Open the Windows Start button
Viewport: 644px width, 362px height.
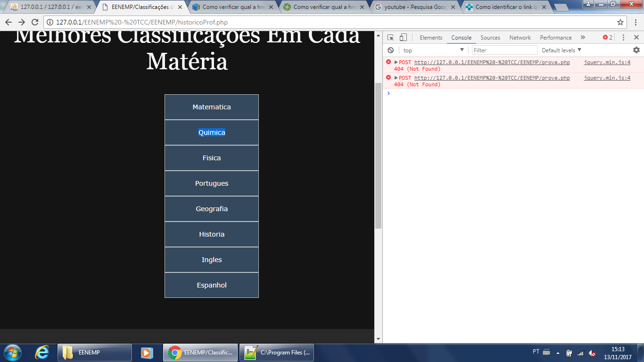click(12, 352)
